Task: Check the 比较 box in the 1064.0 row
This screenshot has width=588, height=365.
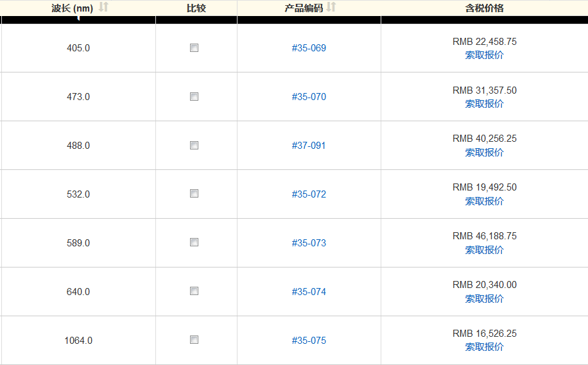Action: [x=194, y=340]
